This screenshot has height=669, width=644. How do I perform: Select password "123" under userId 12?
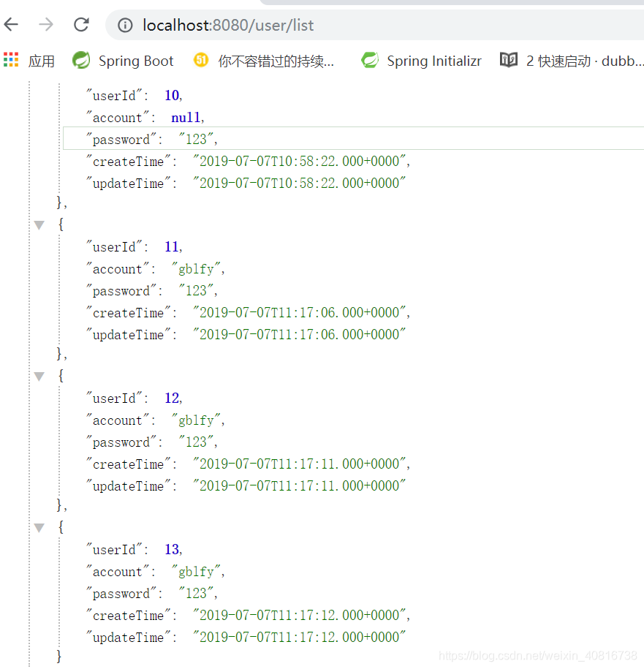click(196, 442)
